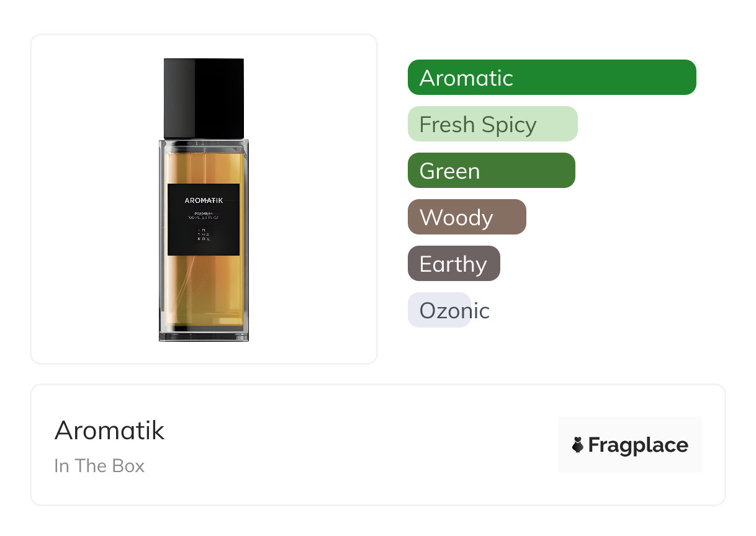Click the Green accord bar
756x536 pixels.
pos(492,171)
